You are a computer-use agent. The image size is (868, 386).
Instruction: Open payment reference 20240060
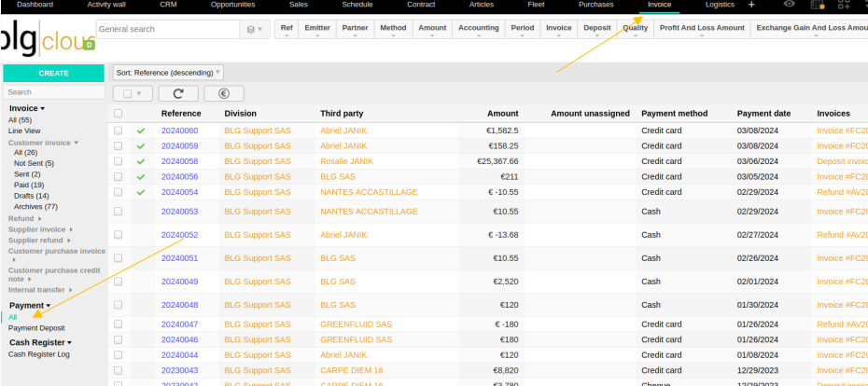pos(179,131)
